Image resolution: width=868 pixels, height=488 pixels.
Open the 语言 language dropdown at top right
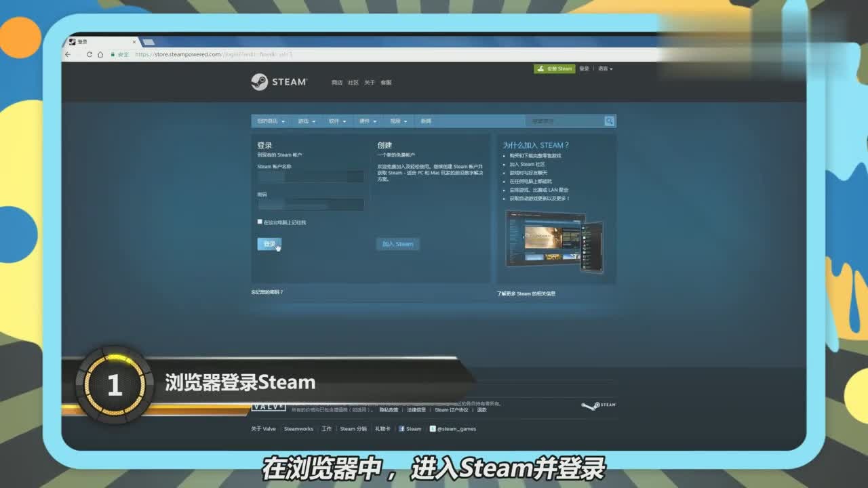(605, 68)
